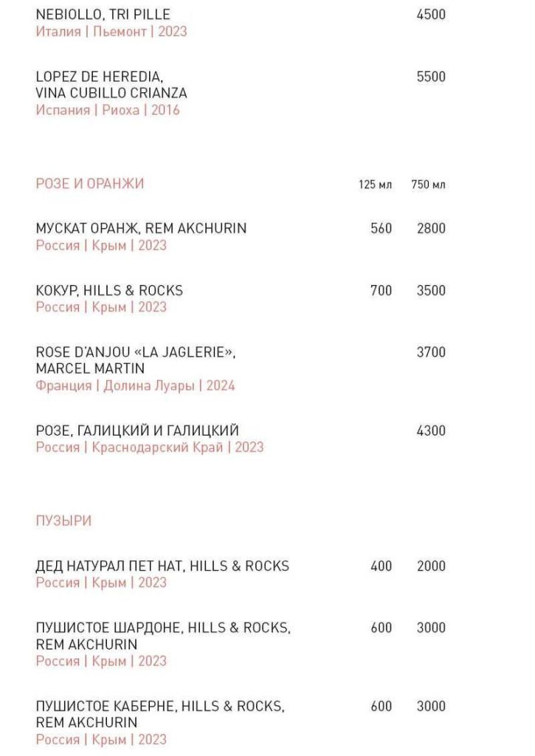Select the "Розе и оранжи" section heading

pos(90,184)
